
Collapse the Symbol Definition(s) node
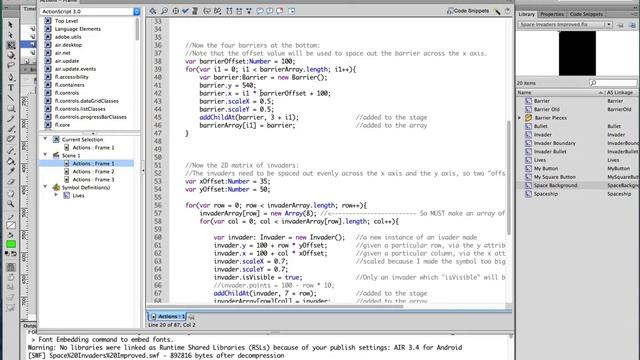(45, 187)
